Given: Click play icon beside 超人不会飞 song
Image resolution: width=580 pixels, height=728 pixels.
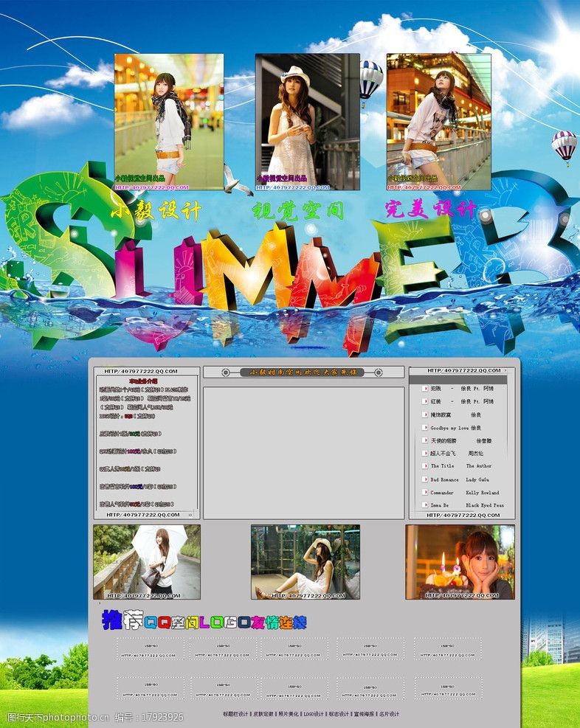Looking at the screenshot, I should [424, 453].
